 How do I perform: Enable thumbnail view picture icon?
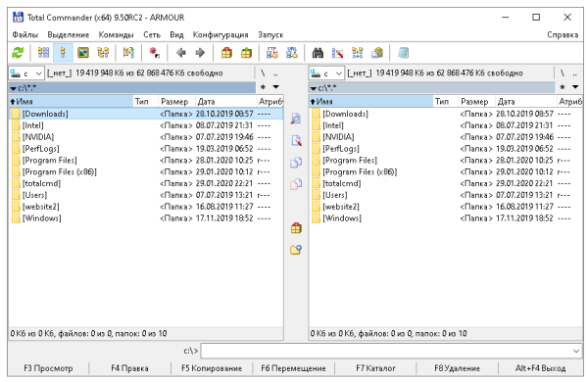(83, 53)
